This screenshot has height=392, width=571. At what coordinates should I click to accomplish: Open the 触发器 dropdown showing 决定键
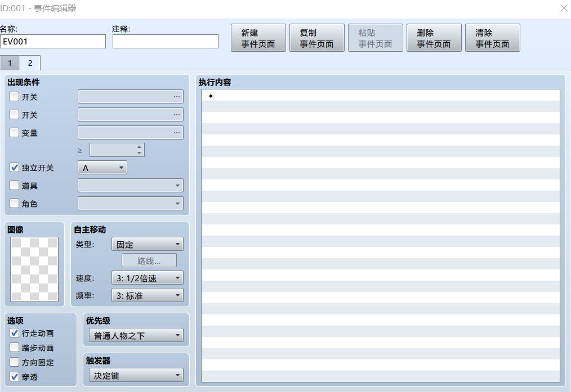[136, 375]
